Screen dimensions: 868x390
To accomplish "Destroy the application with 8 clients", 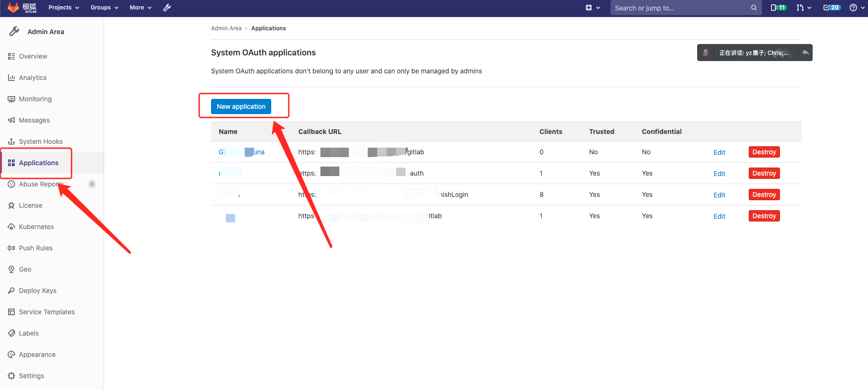I will [764, 195].
